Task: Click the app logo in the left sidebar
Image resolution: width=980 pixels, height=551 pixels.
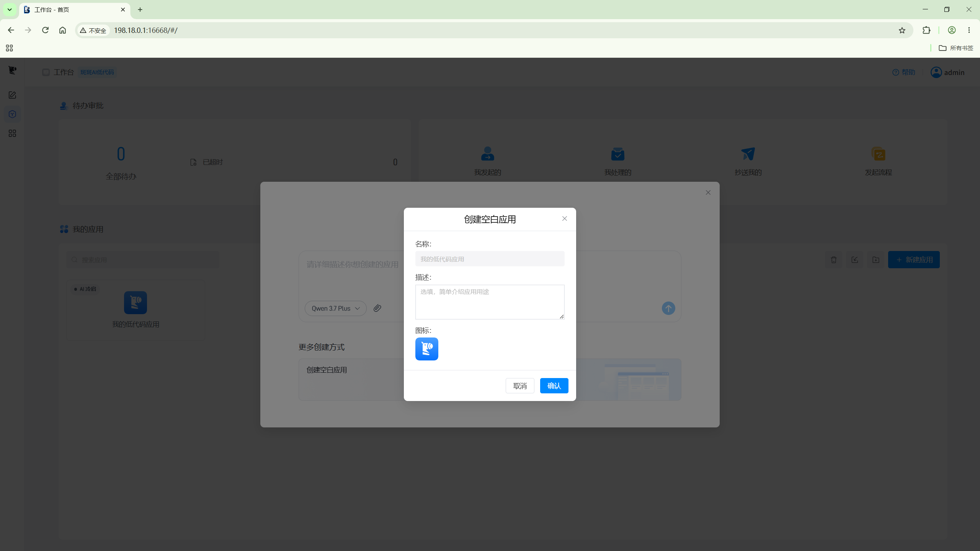Action: click(12, 70)
